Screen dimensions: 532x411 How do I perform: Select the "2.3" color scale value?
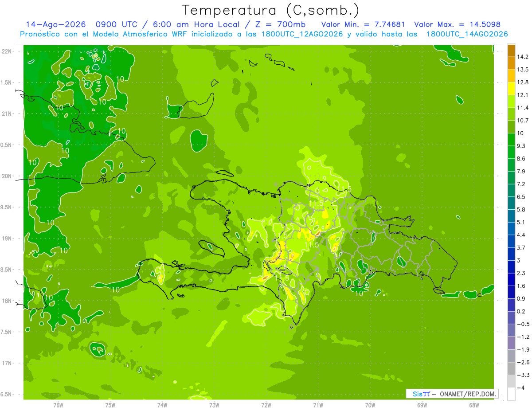tap(521, 273)
